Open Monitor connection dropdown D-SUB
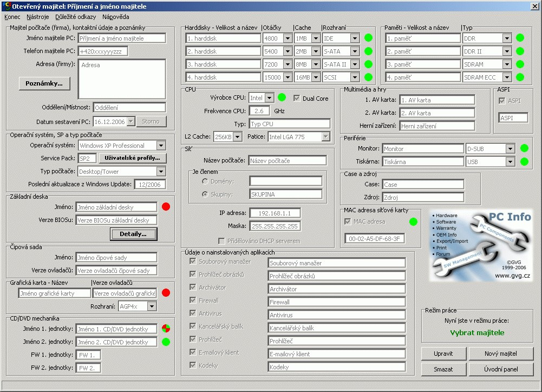Screen dimensions: 542x392 510,149
